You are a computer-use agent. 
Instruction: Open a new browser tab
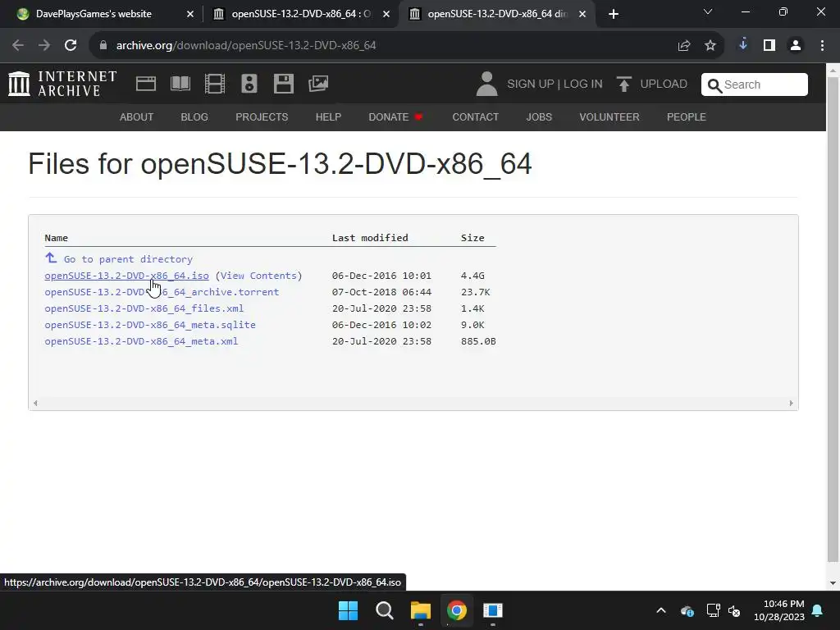614,14
